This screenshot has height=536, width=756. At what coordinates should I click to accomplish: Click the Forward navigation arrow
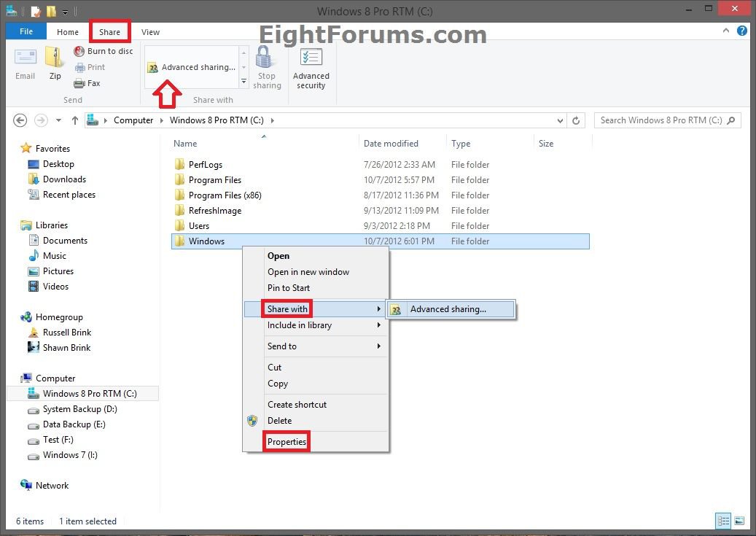pos(41,120)
